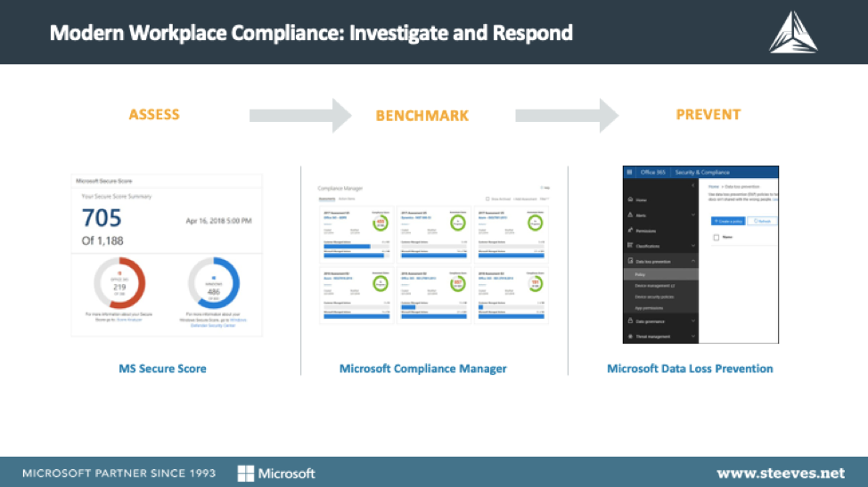Click the BENCHMARK heading
This screenshot has height=487, width=868.
click(422, 116)
